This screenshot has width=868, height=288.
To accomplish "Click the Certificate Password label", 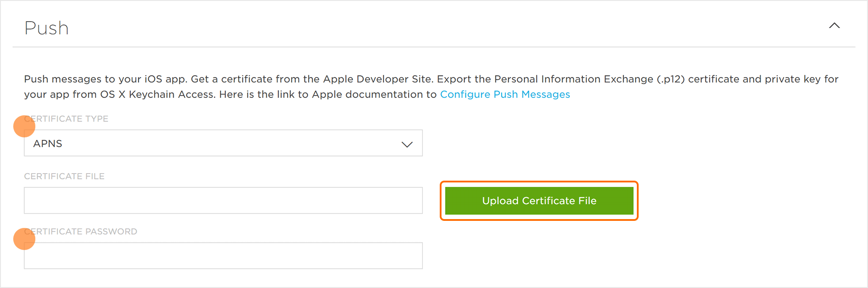I will [x=84, y=231].
